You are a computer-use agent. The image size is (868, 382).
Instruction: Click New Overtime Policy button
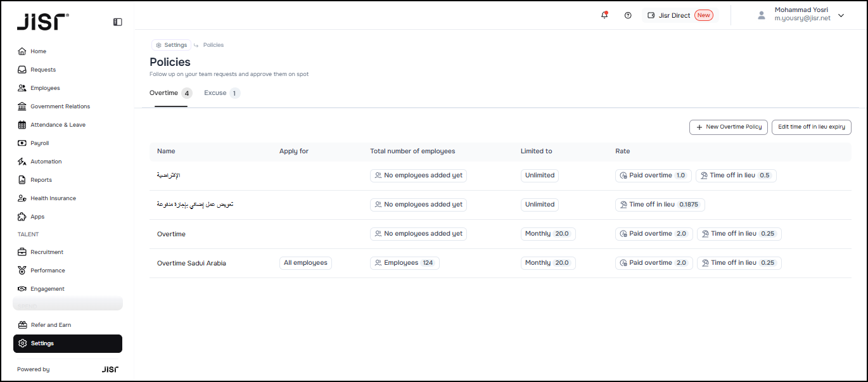[728, 127]
